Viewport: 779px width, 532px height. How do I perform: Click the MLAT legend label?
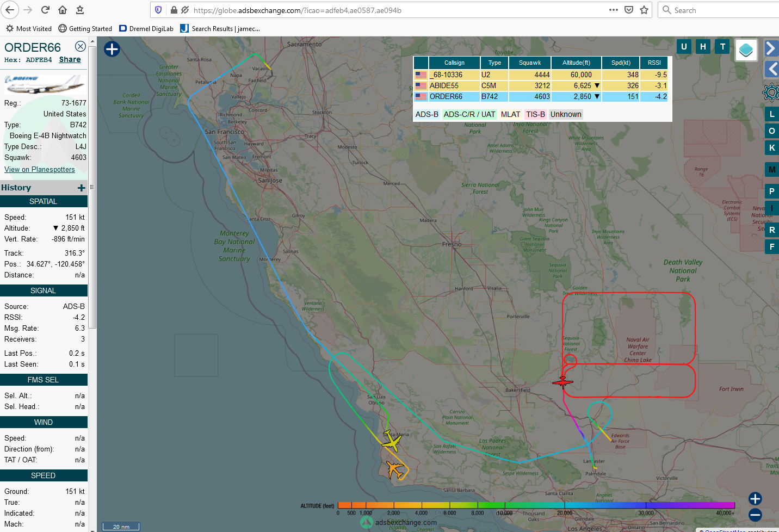510,114
